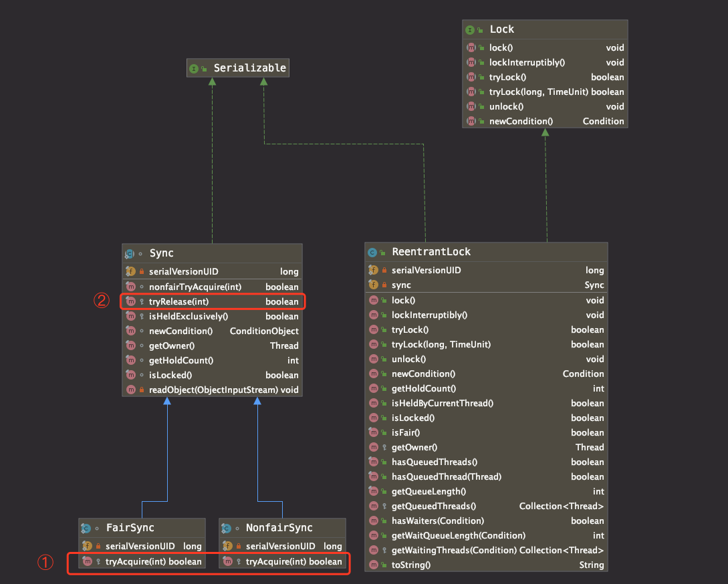Click the NonfairSync class icon
This screenshot has height=584, width=728.
point(226,529)
